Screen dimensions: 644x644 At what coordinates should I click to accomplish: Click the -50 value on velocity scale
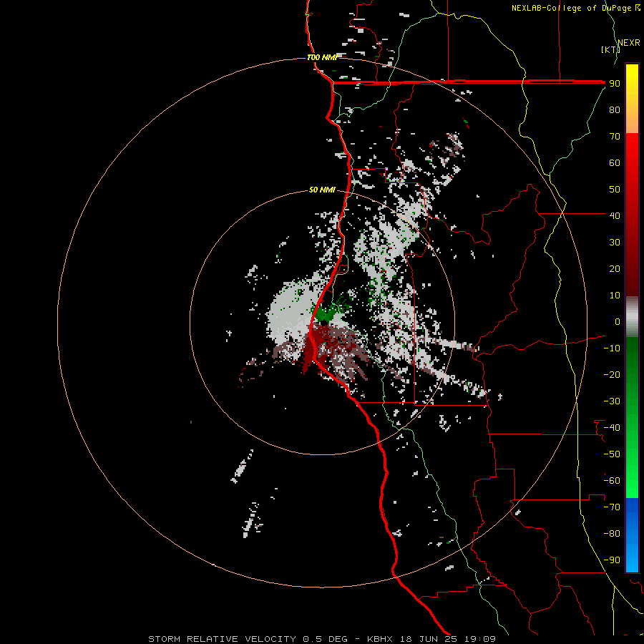click(612, 454)
